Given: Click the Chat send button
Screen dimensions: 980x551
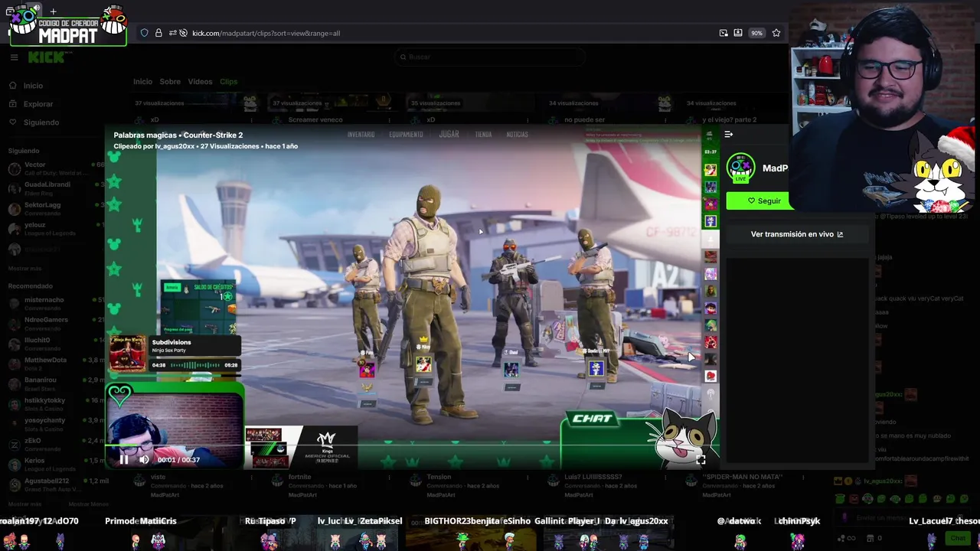Looking at the screenshot, I should pos(958,538).
